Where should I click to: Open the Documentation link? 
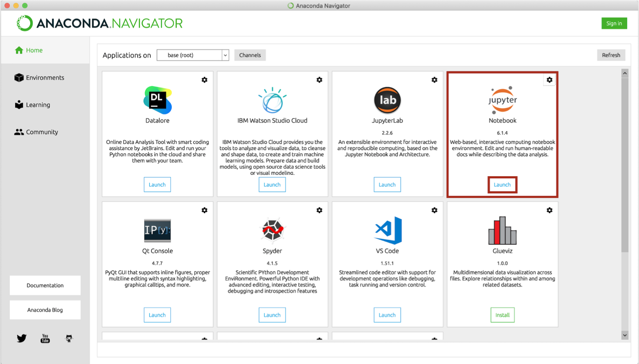[x=45, y=285]
